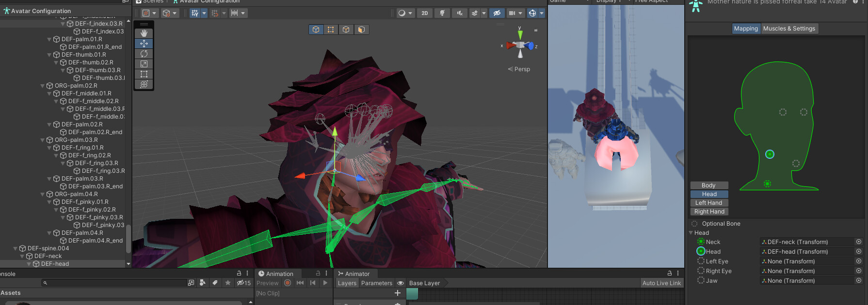Open the grid settings dropdown arrow
The width and height of the screenshot is (868, 305).
point(204,13)
